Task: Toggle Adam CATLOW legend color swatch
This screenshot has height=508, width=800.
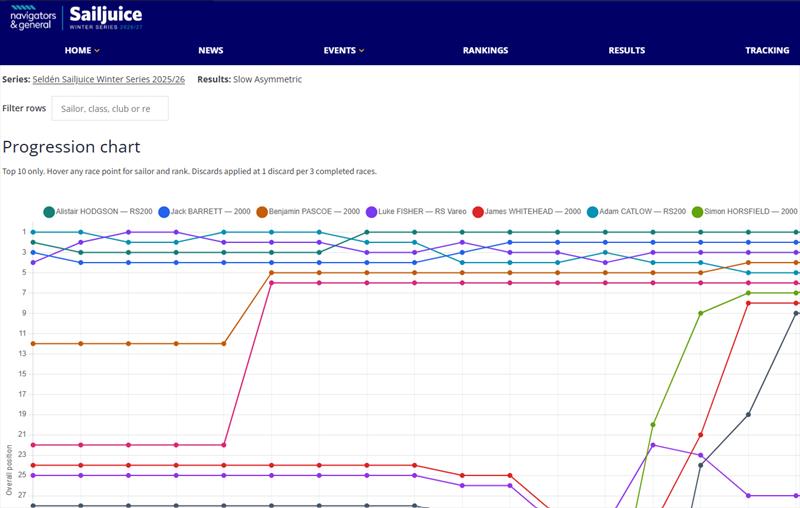Action: click(592, 212)
